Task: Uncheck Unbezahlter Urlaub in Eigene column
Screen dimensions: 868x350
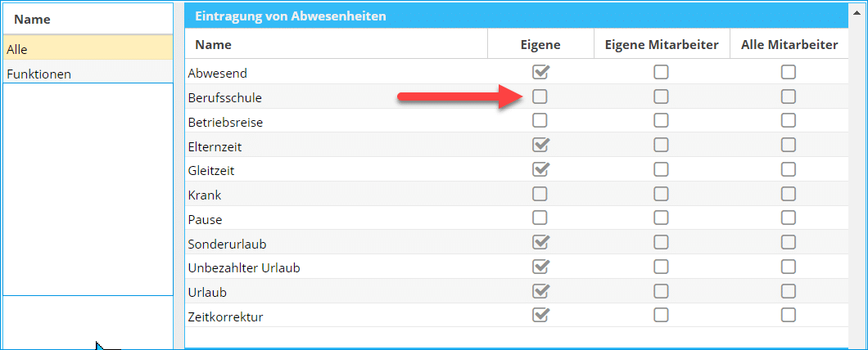Action: click(540, 267)
